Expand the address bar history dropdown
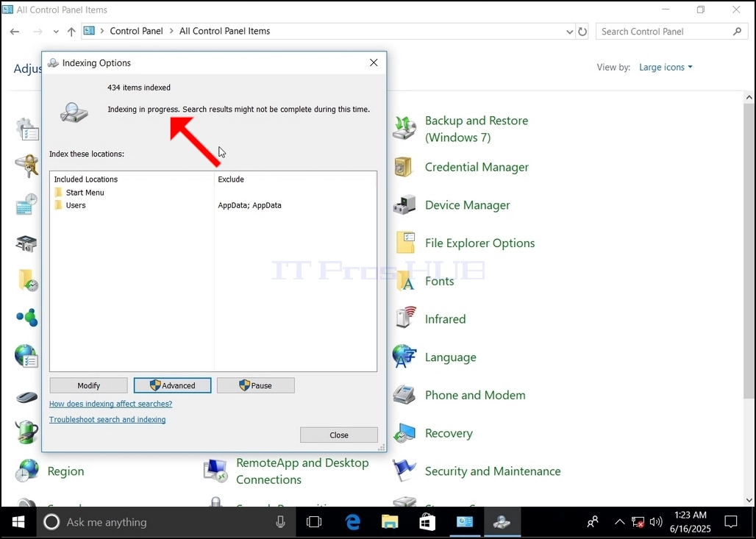Screen dimensions: 756x539 tap(569, 32)
